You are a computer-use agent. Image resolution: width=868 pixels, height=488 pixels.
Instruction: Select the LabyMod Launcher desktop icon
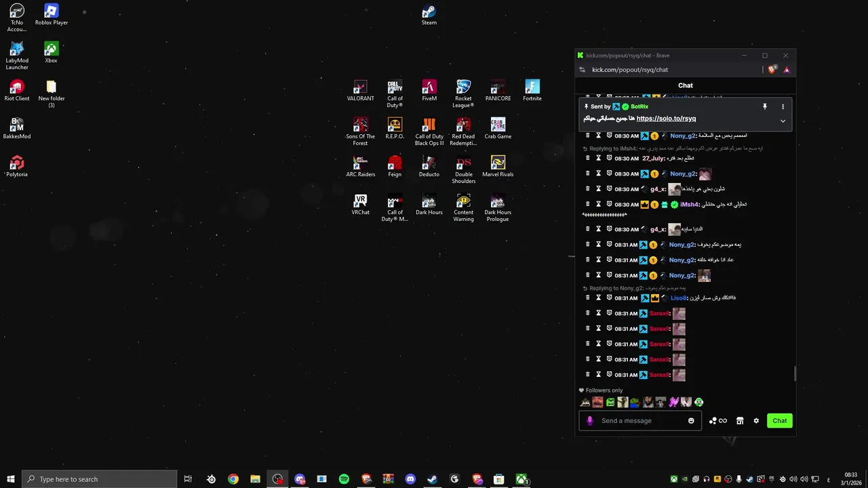tap(17, 56)
